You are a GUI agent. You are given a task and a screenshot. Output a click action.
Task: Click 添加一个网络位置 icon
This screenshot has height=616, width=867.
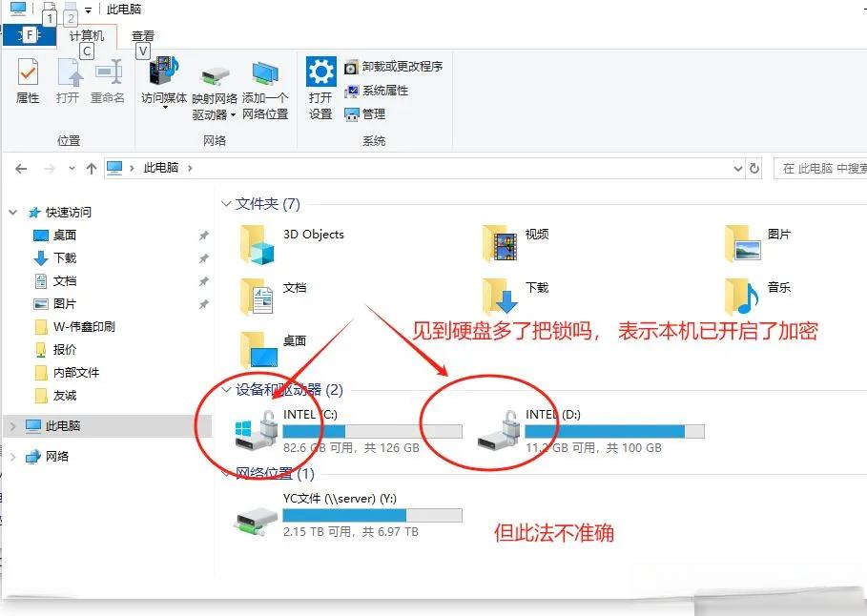[265, 75]
